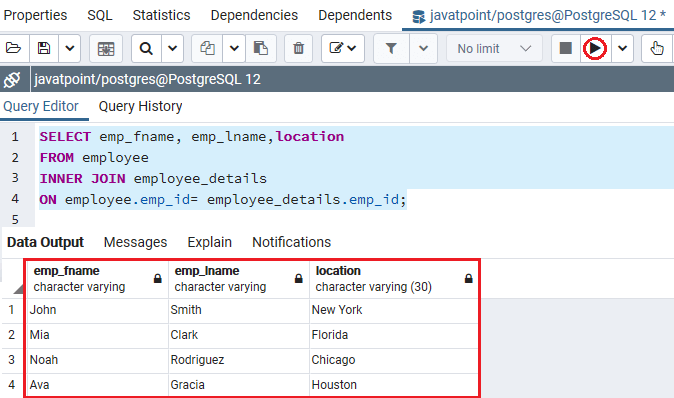Select result row number 2
The height and width of the screenshot is (398, 674).
[12, 335]
